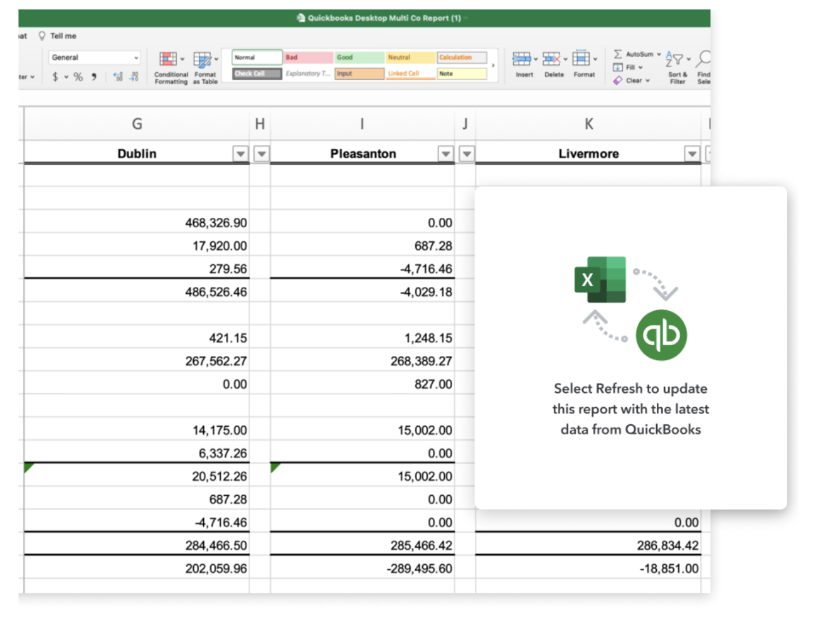This screenshot has width=838, height=631.
Task: Click the Fill icon
Action: [618, 67]
